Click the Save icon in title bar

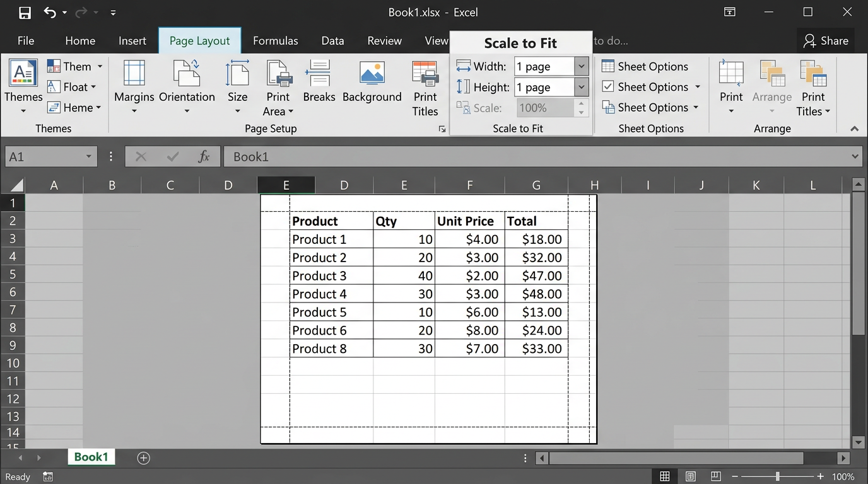(25, 13)
